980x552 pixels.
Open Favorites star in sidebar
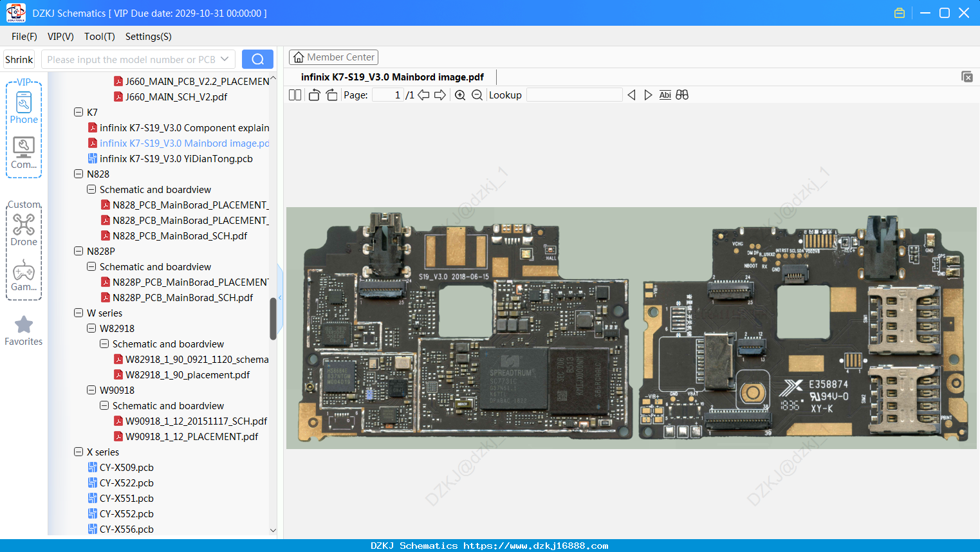click(24, 331)
